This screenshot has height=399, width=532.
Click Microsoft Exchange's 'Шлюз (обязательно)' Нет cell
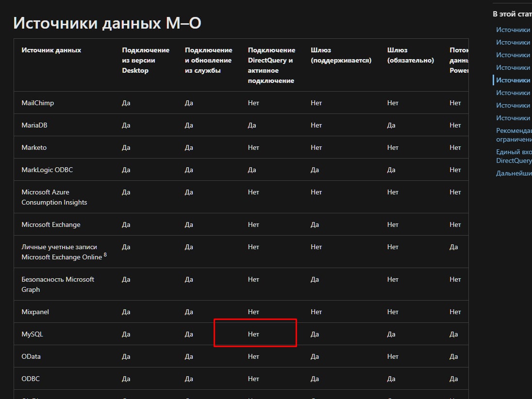point(393,224)
